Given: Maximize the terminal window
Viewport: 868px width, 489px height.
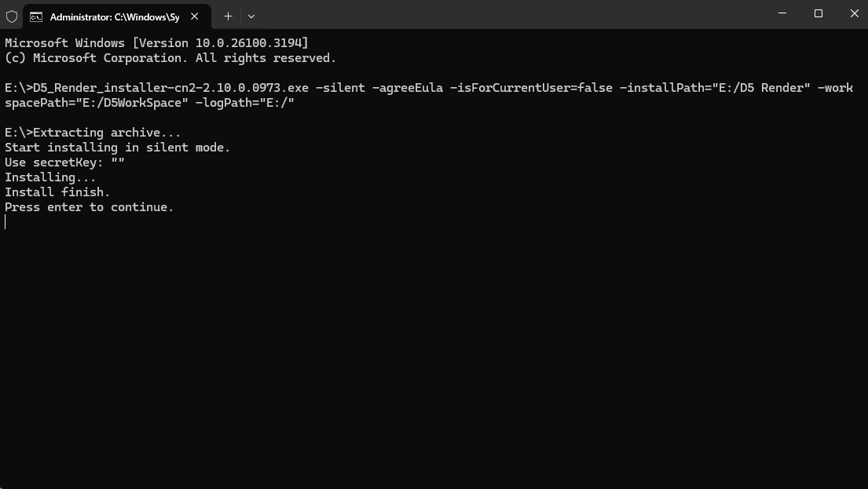Looking at the screenshot, I should tap(819, 14).
